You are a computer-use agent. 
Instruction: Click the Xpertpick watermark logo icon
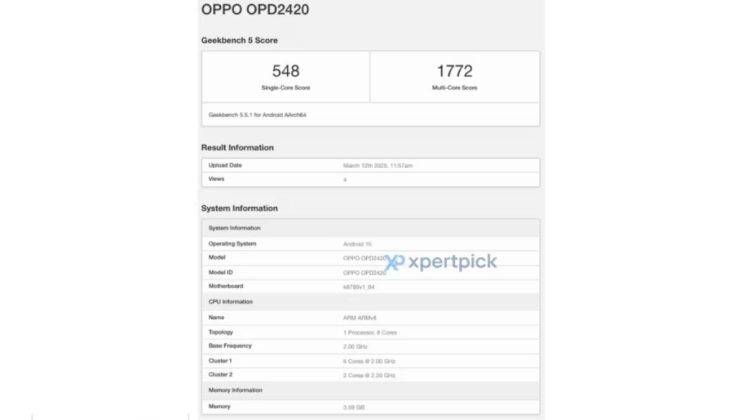pyautogui.click(x=397, y=262)
